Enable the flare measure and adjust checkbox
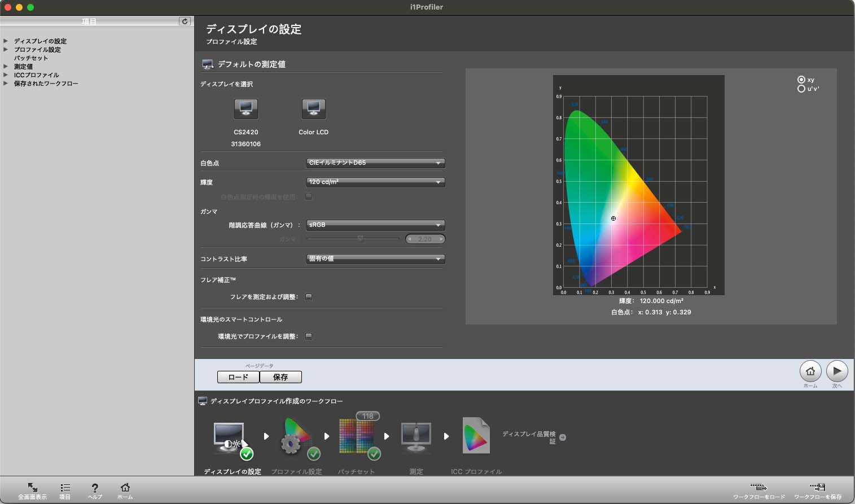The width and height of the screenshot is (855, 504). [309, 297]
